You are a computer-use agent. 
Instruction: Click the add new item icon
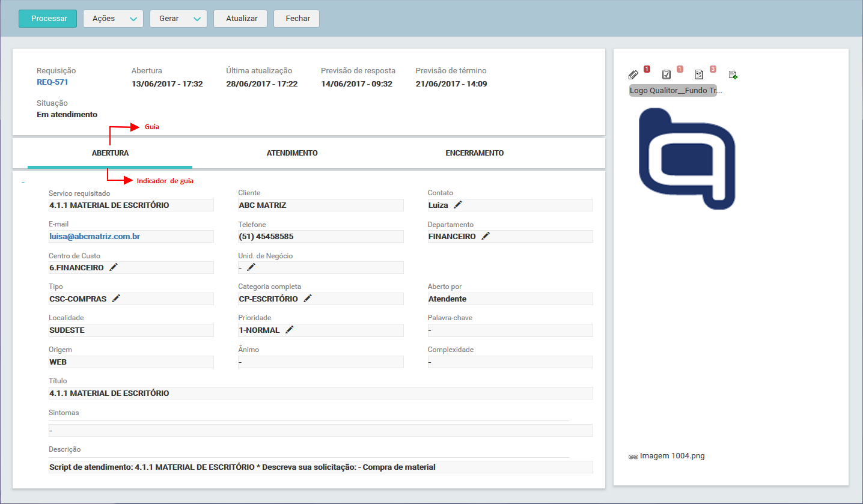point(733,75)
